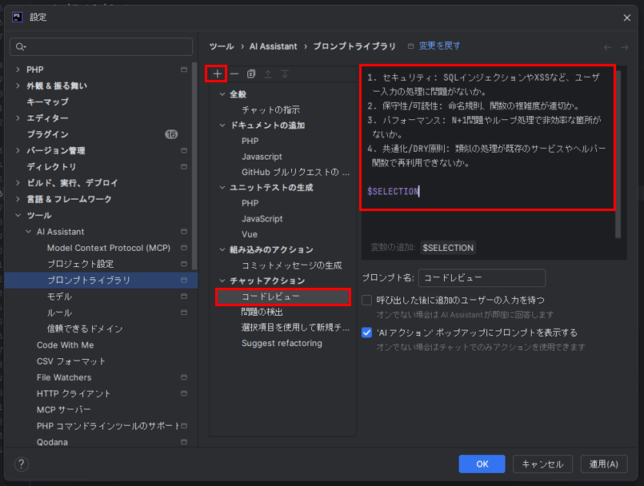Click the プロンプト名 name input field
Viewport: 644px width, 486px height.
[x=480, y=278]
